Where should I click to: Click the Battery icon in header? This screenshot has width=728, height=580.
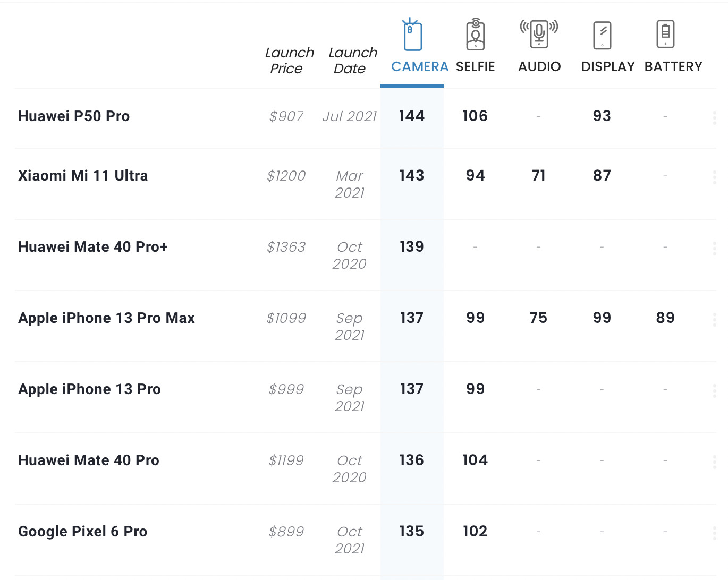665,35
